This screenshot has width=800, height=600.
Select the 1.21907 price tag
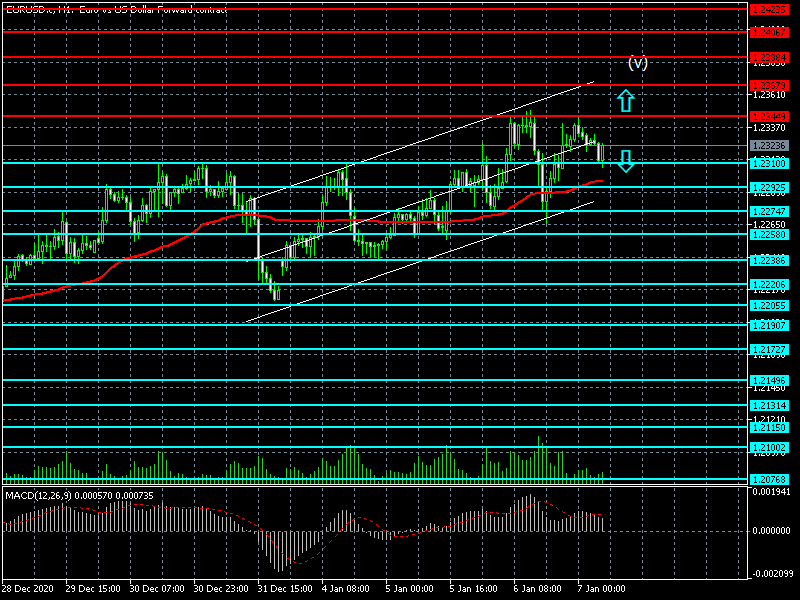click(768, 325)
